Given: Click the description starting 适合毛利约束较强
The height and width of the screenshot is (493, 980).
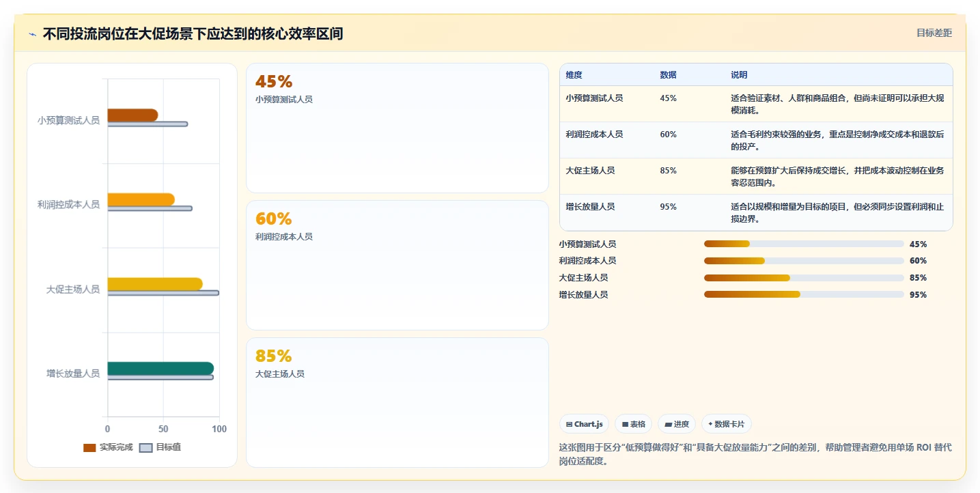Looking at the screenshot, I should point(837,141).
